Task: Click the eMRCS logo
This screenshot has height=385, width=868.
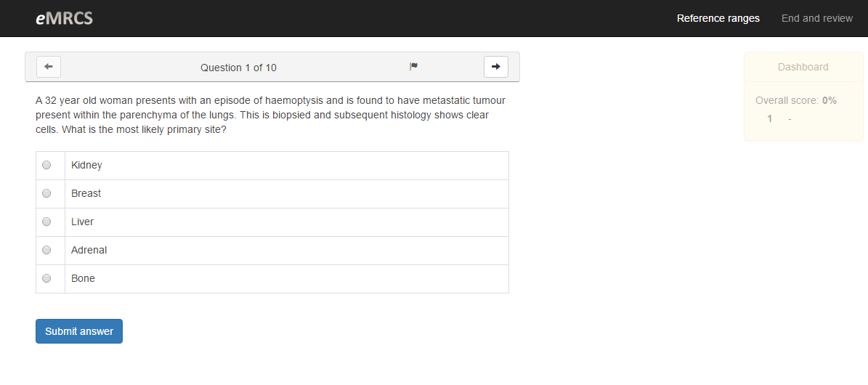Action: point(64,18)
